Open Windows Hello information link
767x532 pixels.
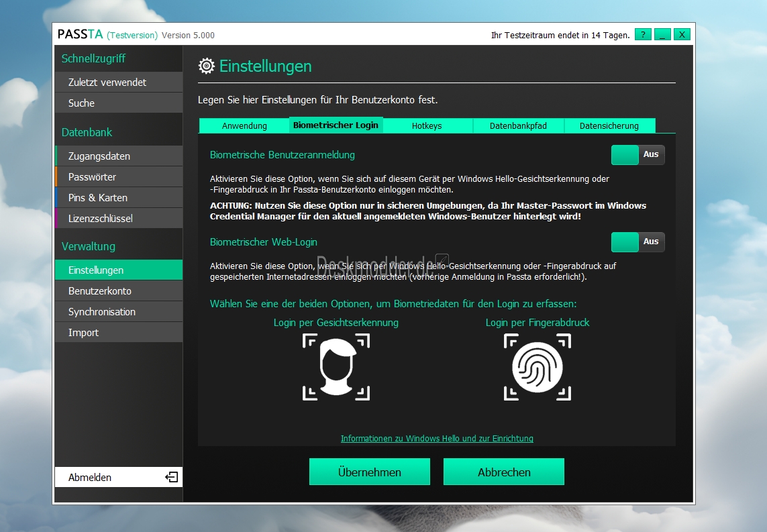[437, 439]
